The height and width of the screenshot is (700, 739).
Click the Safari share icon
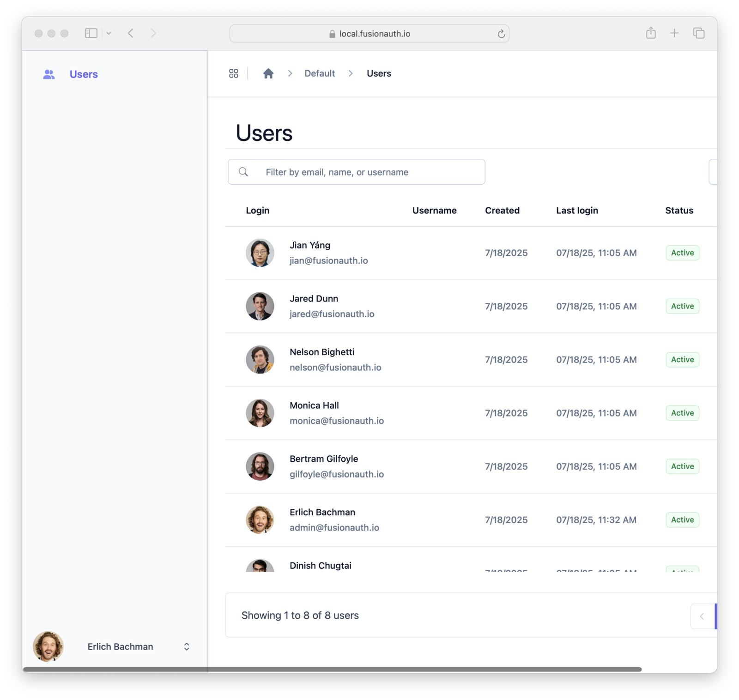pos(651,33)
